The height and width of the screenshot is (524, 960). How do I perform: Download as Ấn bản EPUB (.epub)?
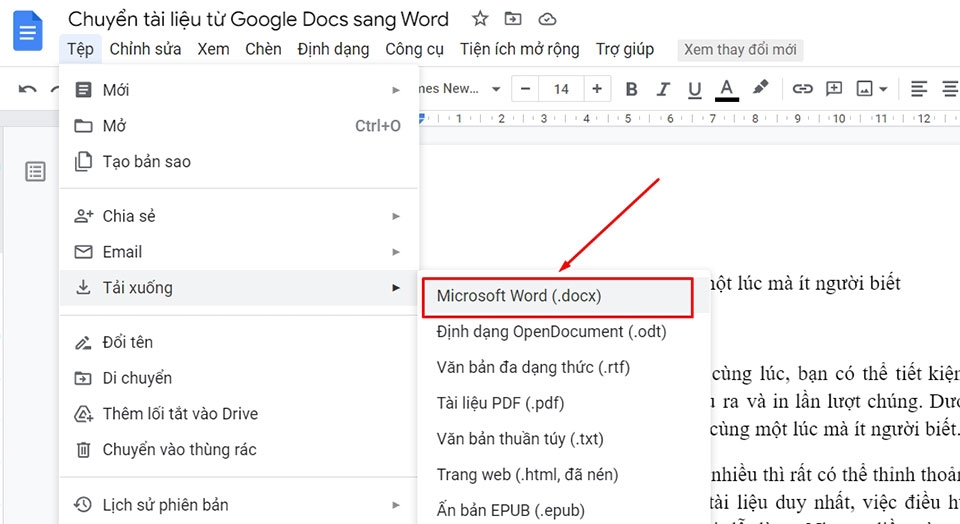point(564,510)
